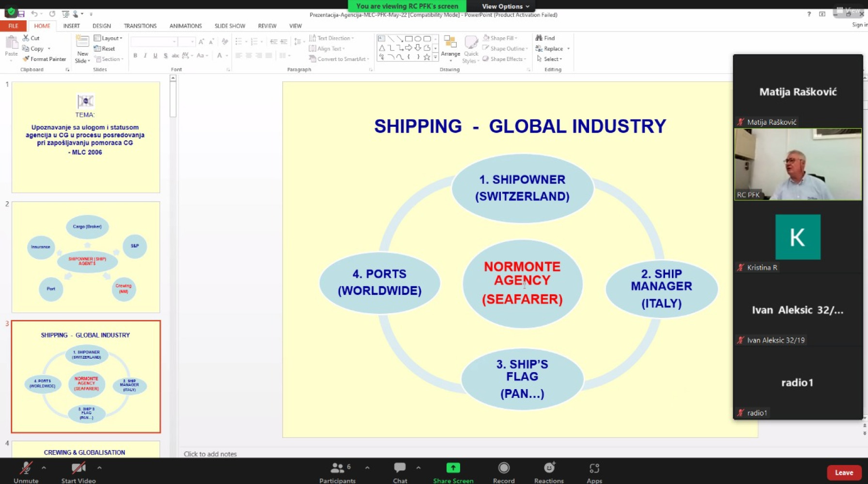This screenshot has height=484, width=868.
Task: Open the Participants panel
Action: (x=337, y=468)
